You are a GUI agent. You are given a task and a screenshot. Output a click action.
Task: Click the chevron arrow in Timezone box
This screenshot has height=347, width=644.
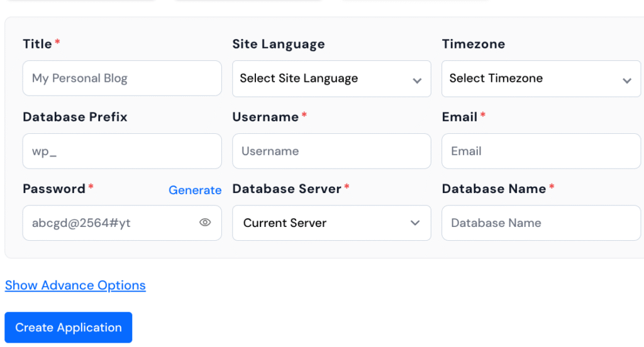coord(626,80)
